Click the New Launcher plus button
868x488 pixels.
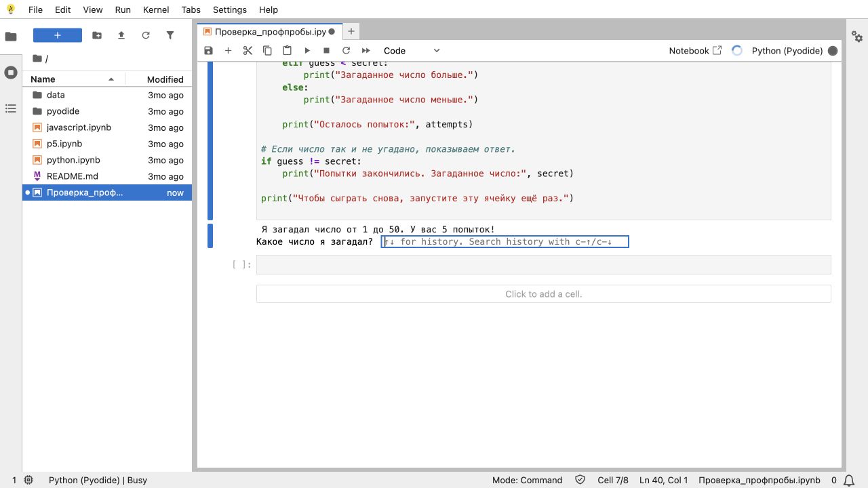pos(58,35)
